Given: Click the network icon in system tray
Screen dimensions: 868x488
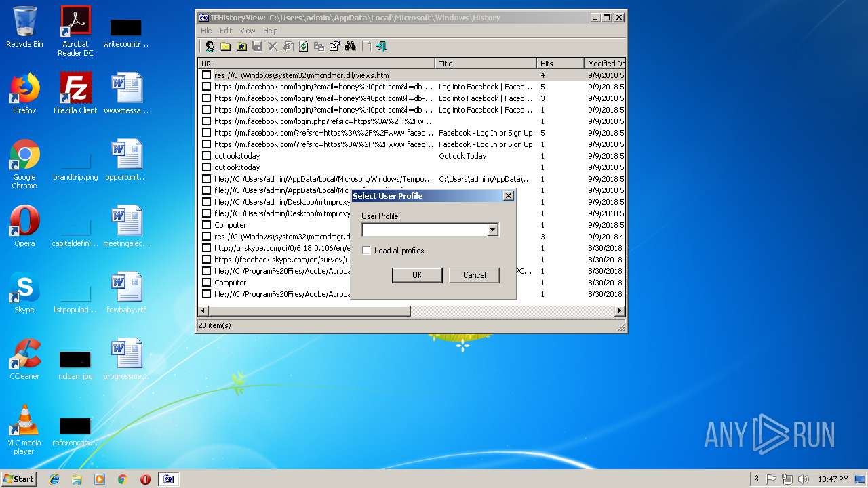Looking at the screenshot, I should (787, 479).
